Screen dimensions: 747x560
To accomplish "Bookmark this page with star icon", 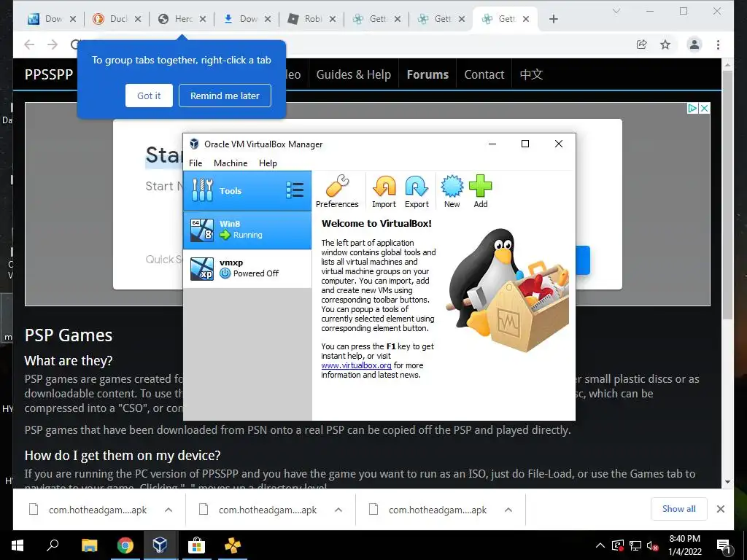I will pos(665,44).
